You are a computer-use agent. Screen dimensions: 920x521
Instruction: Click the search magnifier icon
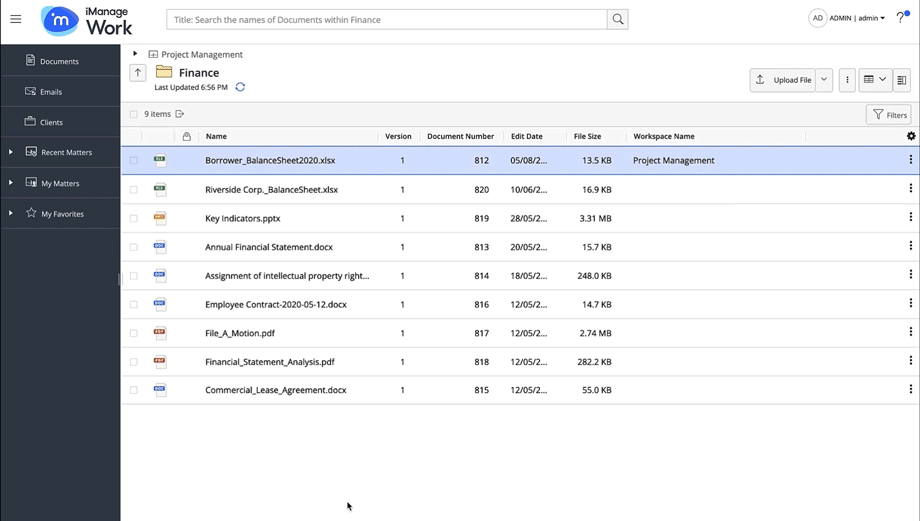[617, 19]
